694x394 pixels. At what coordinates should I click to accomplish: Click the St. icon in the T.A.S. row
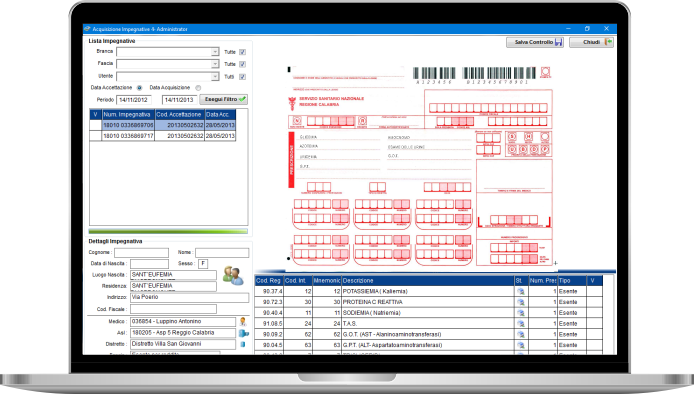coord(520,324)
